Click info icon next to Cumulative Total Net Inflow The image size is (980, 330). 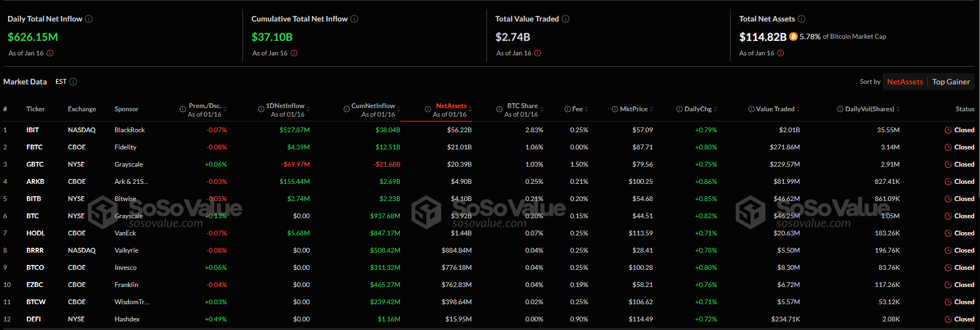354,19
